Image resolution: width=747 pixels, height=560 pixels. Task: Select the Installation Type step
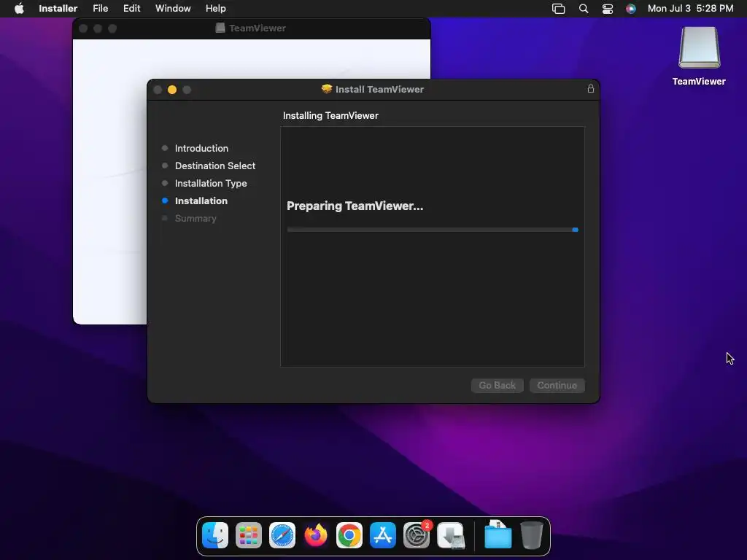pyautogui.click(x=211, y=183)
